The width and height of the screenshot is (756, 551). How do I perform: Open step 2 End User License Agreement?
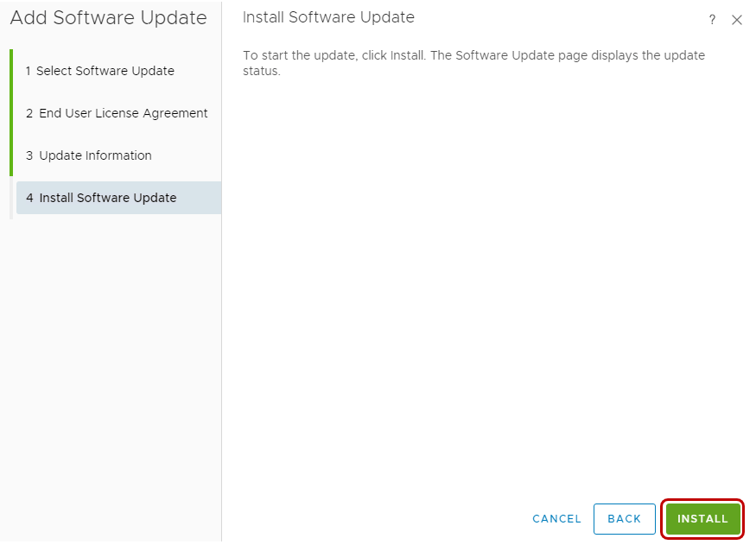pyautogui.click(x=116, y=113)
